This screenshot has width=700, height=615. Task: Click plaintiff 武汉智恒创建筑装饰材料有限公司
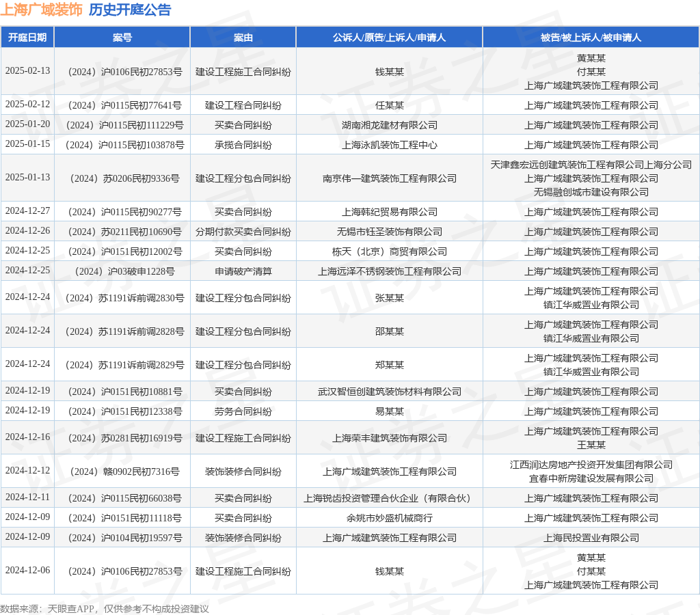[x=389, y=392]
